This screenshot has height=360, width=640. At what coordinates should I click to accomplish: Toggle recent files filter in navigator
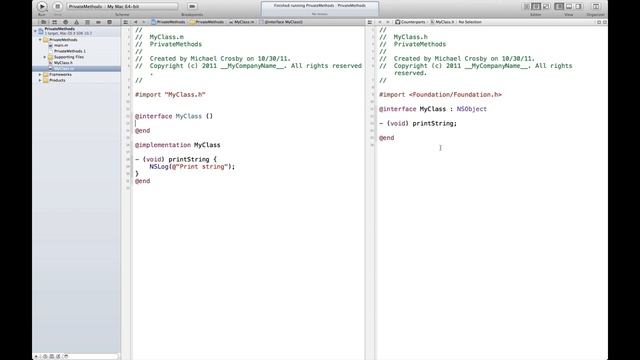45,356
